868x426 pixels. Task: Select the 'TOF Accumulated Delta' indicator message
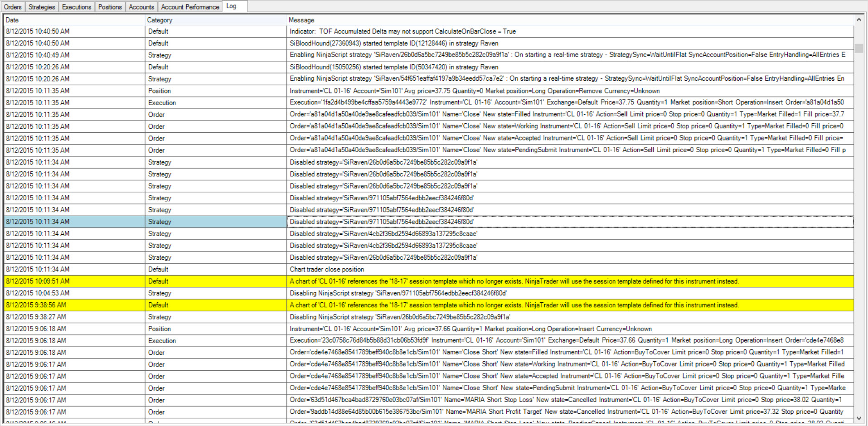pos(570,31)
